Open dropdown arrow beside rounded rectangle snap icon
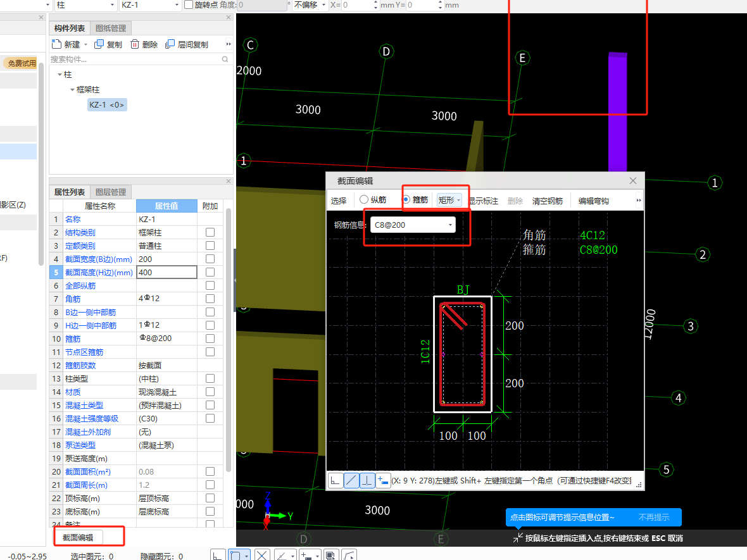The height and width of the screenshot is (560, 747). (246, 555)
